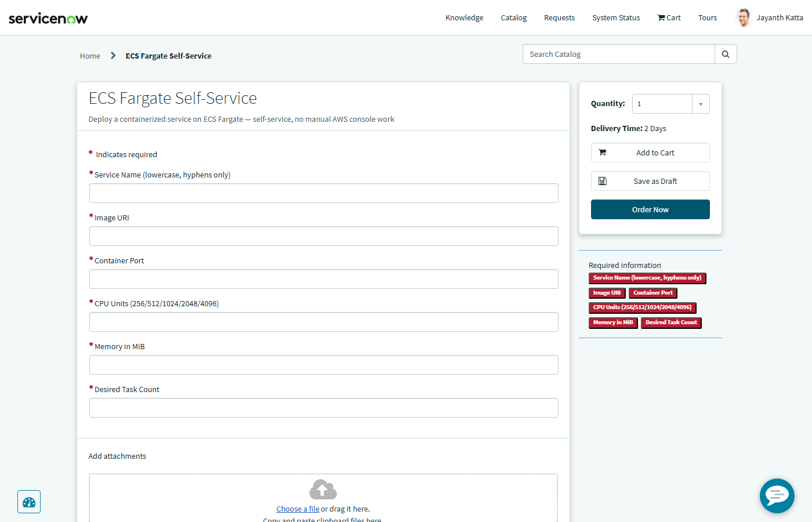
Task: Click the red CPU Units required tag
Action: pos(642,307)
